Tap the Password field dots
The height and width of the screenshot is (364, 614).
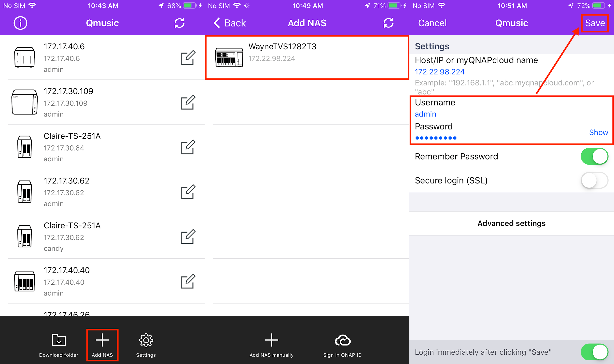tap(436, 138)
